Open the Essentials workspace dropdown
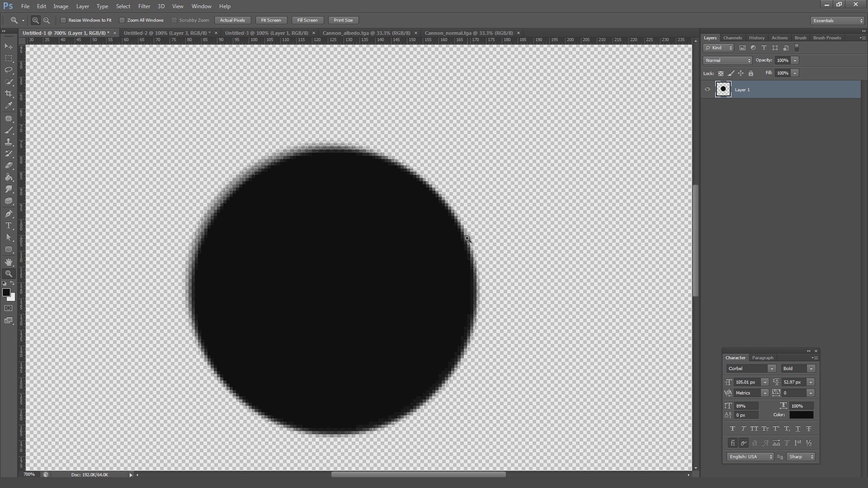The height and width of the screenshot is (488, 868). tap(837, 21)
